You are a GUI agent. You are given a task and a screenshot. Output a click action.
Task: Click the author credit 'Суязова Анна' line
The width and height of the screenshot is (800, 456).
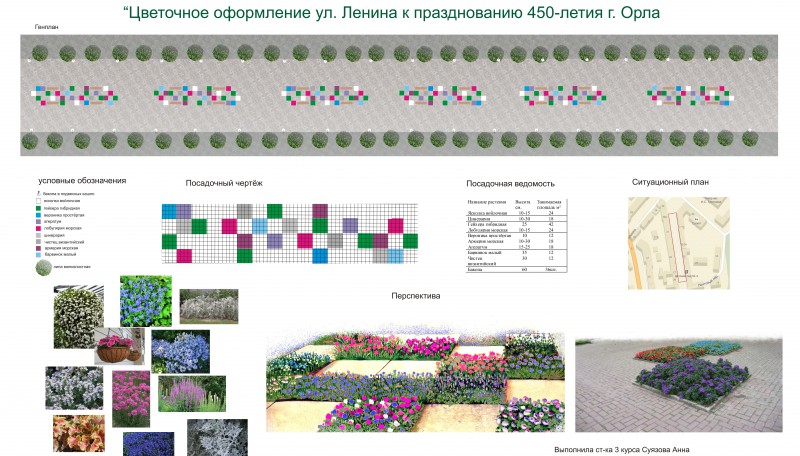point(622,450)
